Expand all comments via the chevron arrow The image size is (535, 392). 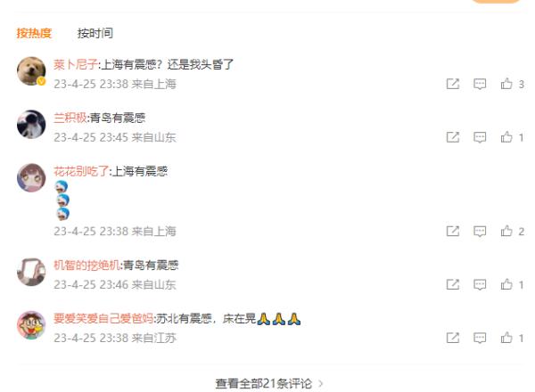(320, 384)
